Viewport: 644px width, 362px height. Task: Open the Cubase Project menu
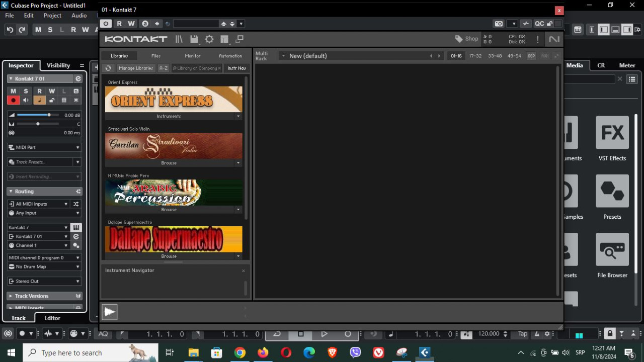tap(52, 16)
